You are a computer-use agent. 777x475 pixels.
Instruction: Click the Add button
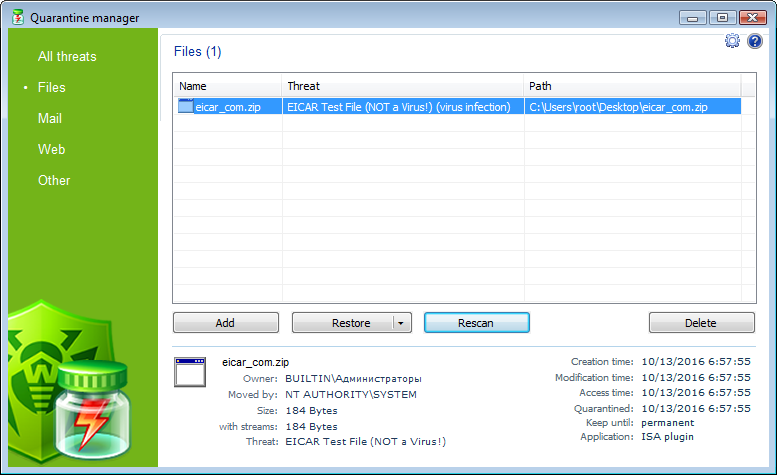(x=225, y=323)
